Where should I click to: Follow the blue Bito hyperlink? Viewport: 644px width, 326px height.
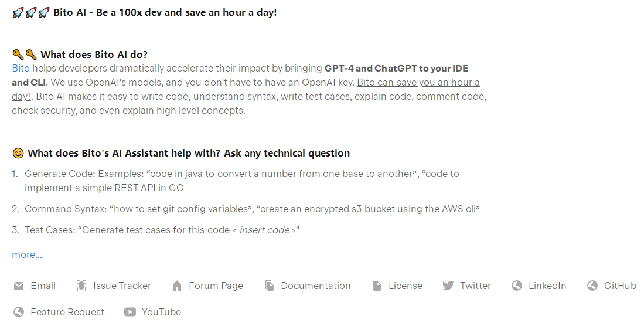point(21,68)
